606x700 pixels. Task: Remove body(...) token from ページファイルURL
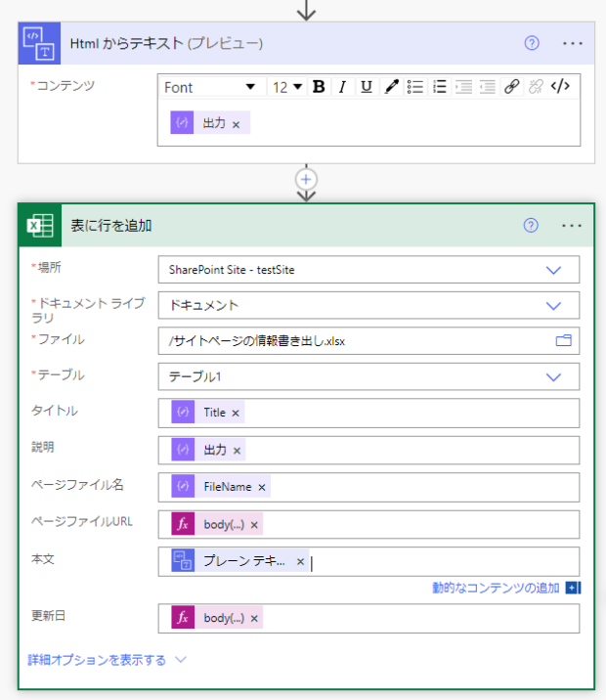click(x=254, y=525)
